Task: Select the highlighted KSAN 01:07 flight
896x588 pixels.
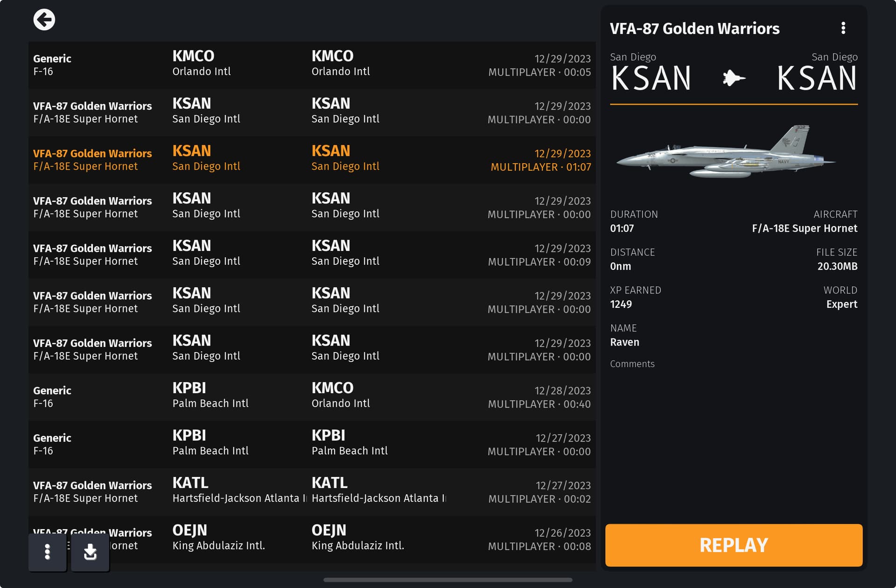Action: pyautogui.click(x=312, y=159)
